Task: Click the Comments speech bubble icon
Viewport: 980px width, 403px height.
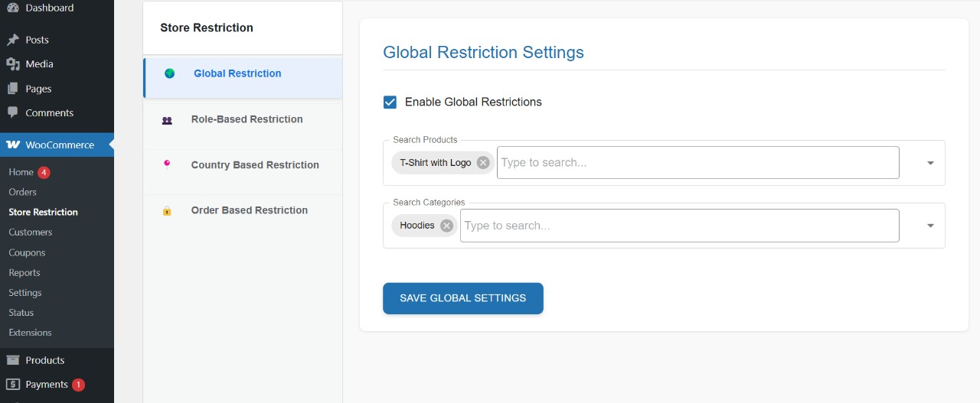Action: click(x=13, y=112)
